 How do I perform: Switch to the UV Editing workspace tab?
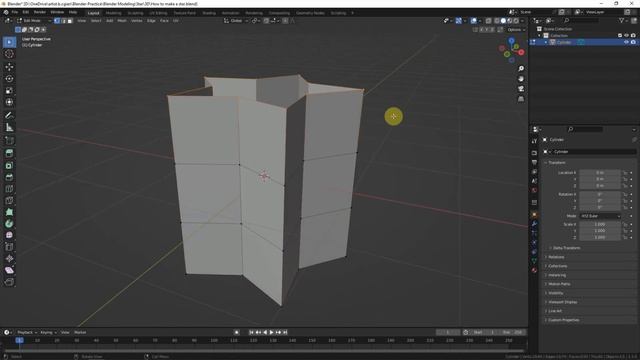click(x=158, y=13)
